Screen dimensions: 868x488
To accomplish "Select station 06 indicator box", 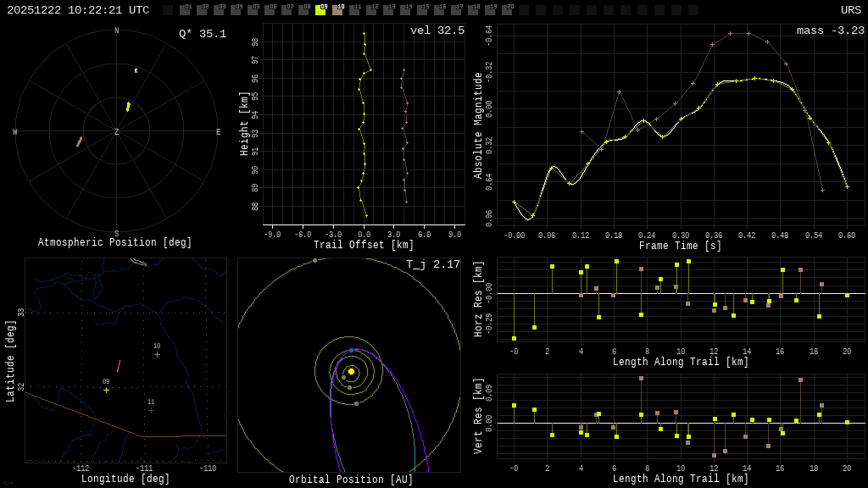I will 270,10.
